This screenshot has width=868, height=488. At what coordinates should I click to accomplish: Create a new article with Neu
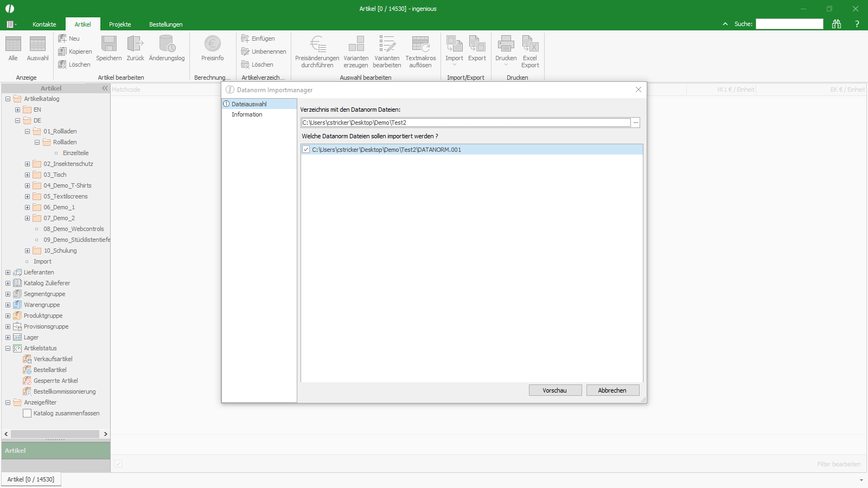69,38
